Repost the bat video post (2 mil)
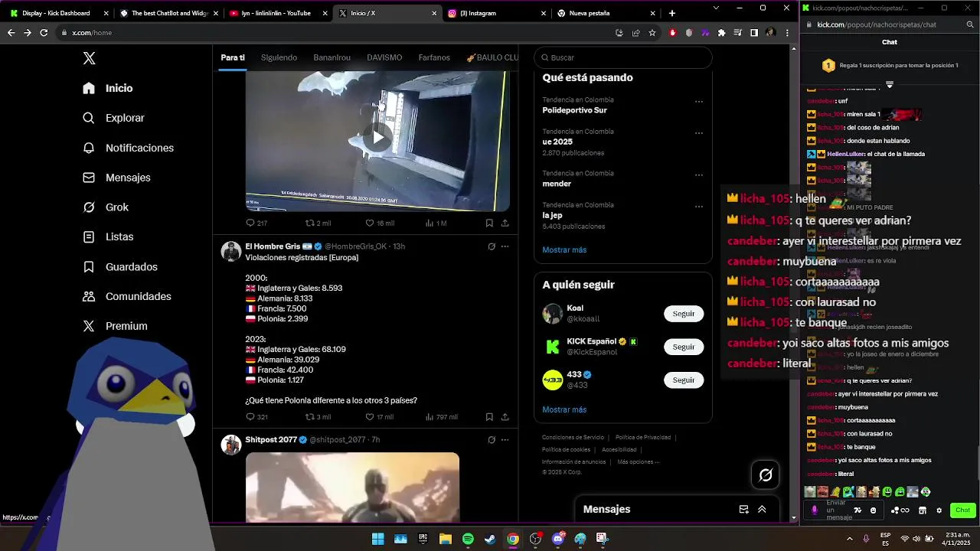 [318, 223]
